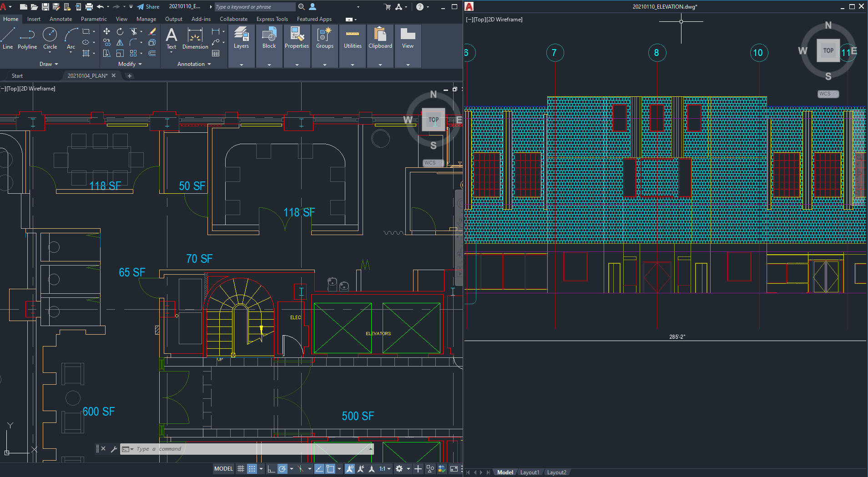Image resolution: width=868 pixels, height=477 pixels.
Task: Toggle the drawing grid display
Action: [x=240, y=469]
